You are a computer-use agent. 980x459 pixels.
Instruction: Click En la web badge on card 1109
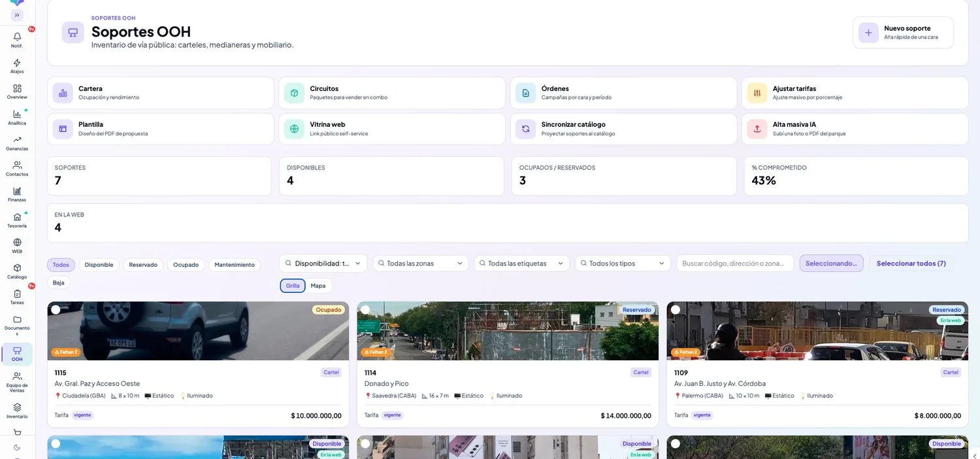pos(951,320)
